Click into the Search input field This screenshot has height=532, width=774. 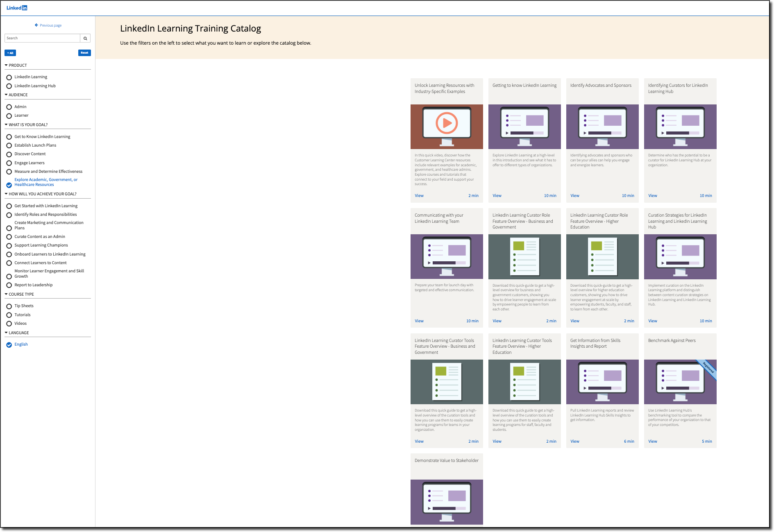pyautogui.click(x=42, y=38)
